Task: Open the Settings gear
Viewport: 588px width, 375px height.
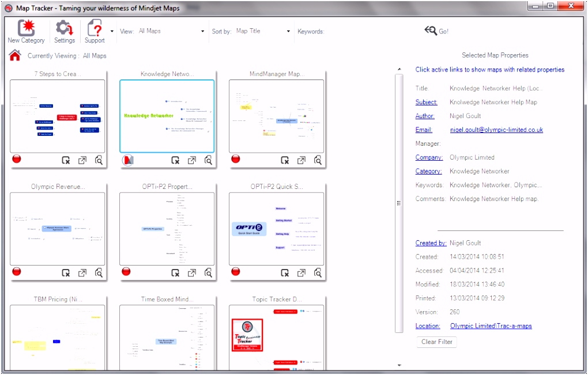Action: [65, 32]
